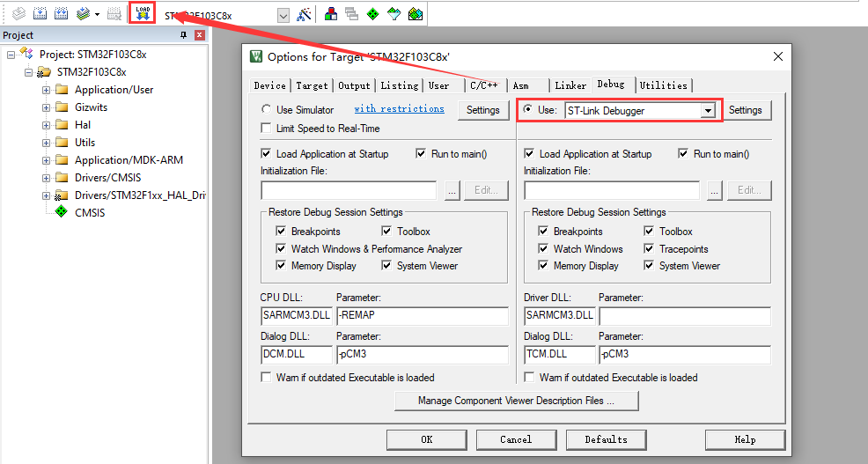This screenshot has height=464, width=868.
Task: Click simulator side Initialization File input field
Action: click(349, 190)
